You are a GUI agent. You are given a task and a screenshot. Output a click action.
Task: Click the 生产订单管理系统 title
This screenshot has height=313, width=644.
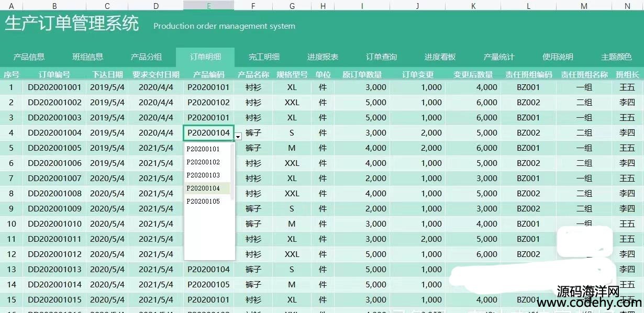click(72, 24)
